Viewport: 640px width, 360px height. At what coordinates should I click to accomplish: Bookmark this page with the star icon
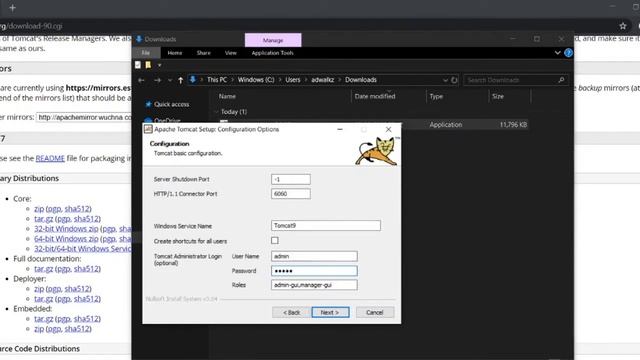click(x=622, y=26)
